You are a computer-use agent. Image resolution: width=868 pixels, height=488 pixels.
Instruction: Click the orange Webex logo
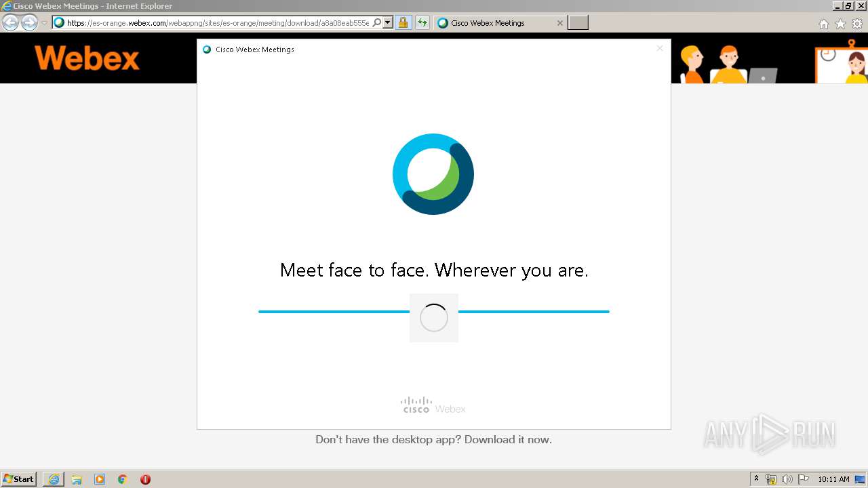(x=87, y=58)
